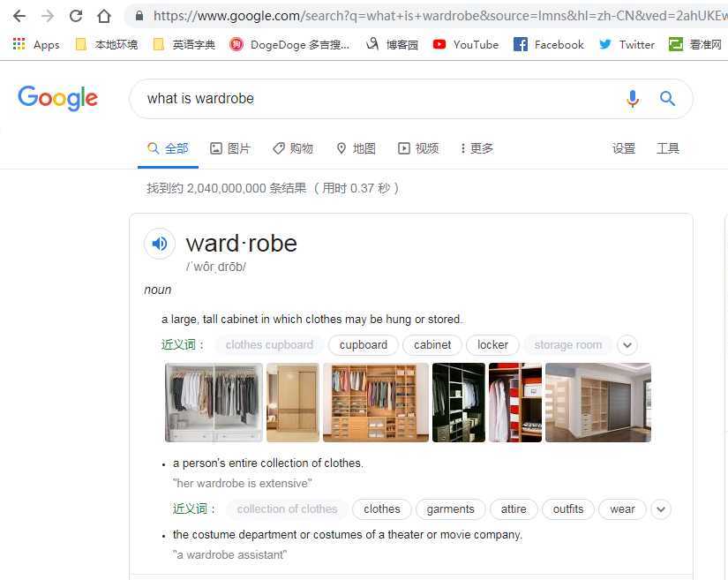This screenshot has height=580, width=728.
Task: Open the 看准网 bookmark
Action: [x=695, y=44]
